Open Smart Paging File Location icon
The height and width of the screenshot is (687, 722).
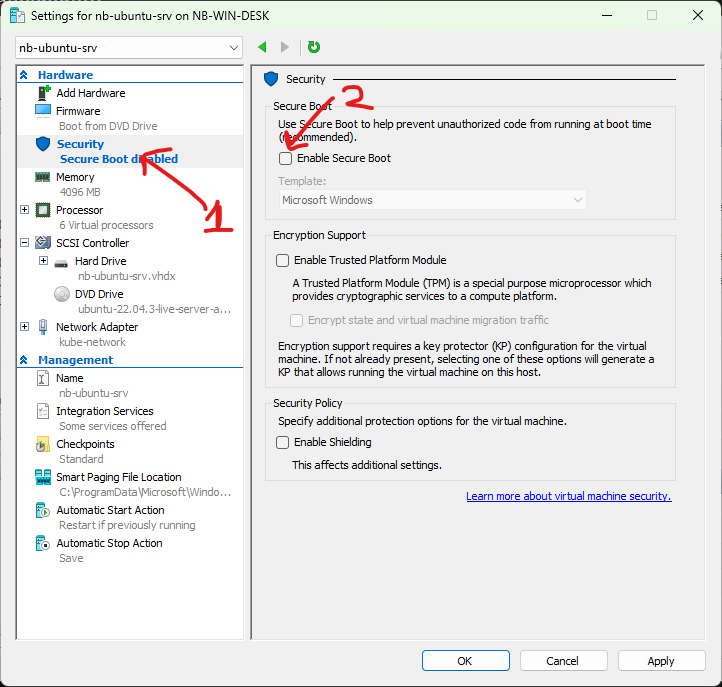coord(43,477)
